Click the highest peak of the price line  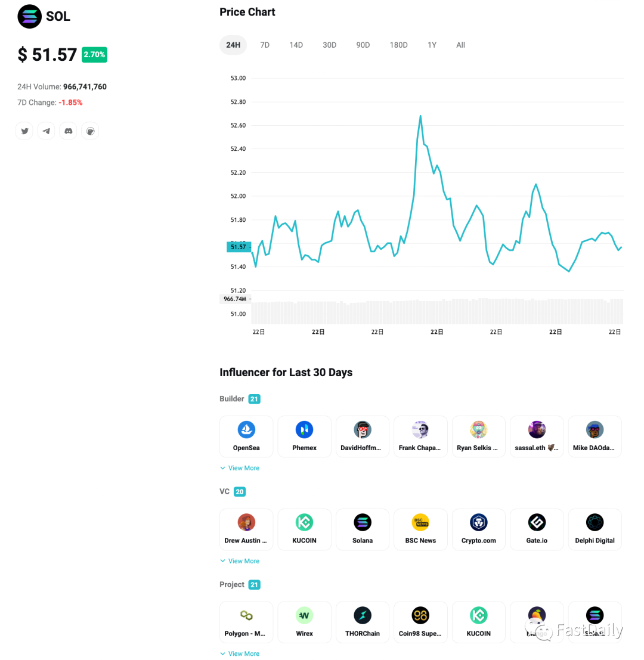(420, 116)
